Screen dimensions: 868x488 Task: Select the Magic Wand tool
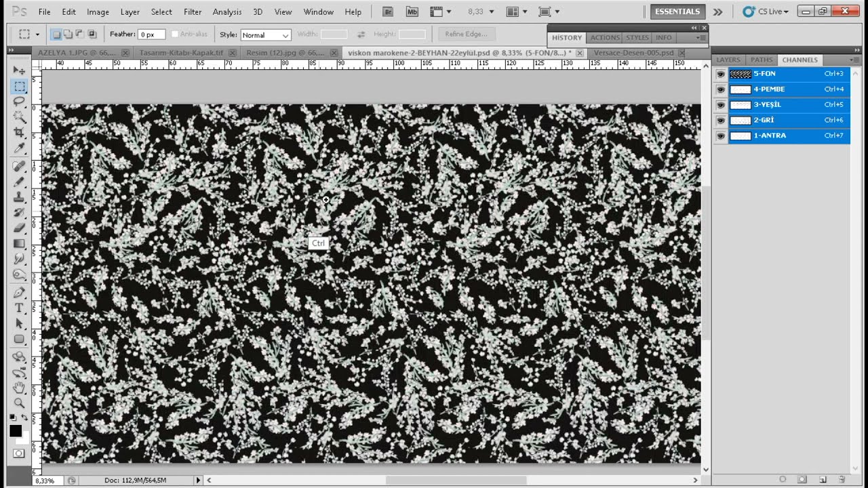(x=19, y=117)
